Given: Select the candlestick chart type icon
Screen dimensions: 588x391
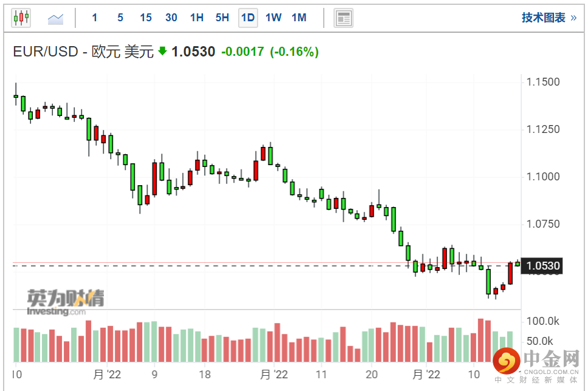Looking at the screenshot, I should coord(21,18).
